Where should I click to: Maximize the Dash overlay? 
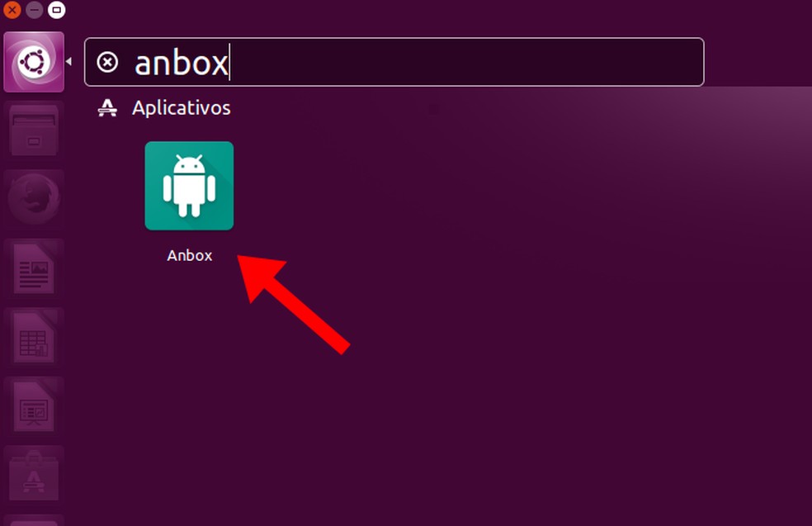tap(56, 10)
